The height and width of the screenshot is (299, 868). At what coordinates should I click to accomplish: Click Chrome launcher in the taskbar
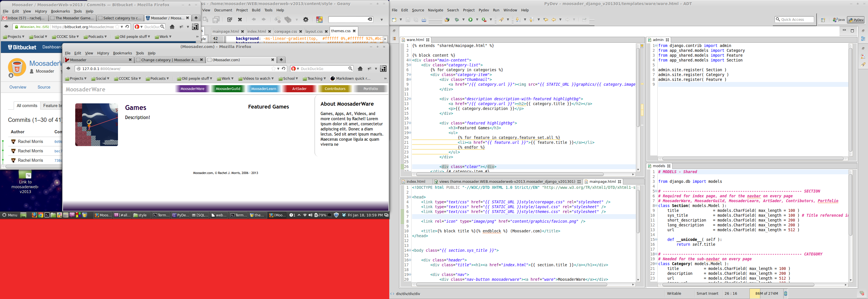pos(41,215)
